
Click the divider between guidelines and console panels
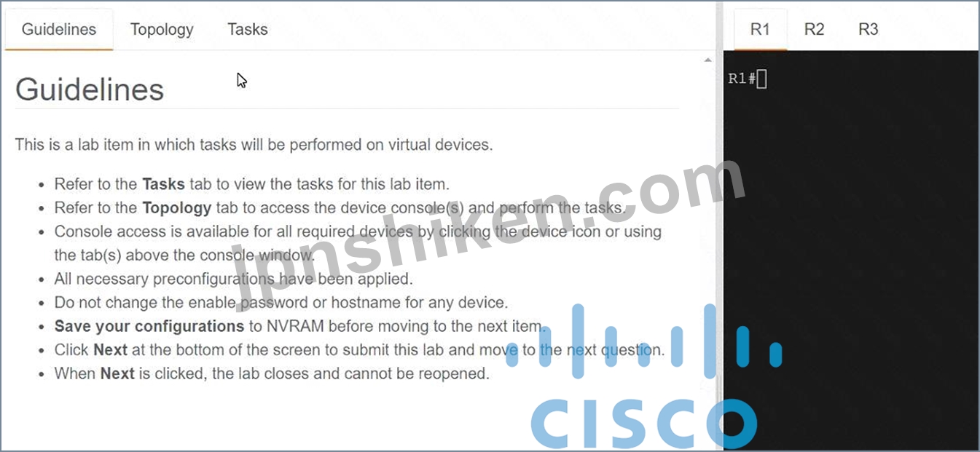click(720, 226)
